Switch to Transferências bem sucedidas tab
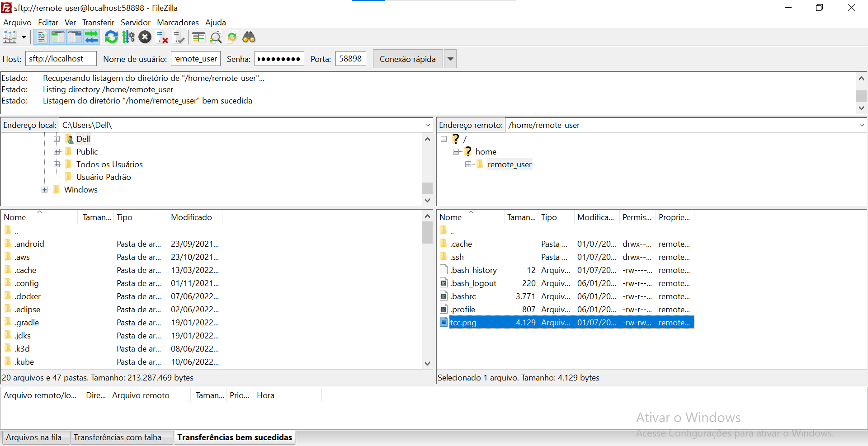 (235, 437)
